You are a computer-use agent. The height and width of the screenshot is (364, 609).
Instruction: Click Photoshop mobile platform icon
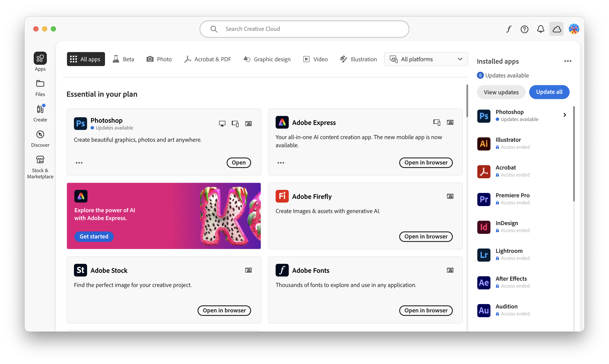point(235,123)
